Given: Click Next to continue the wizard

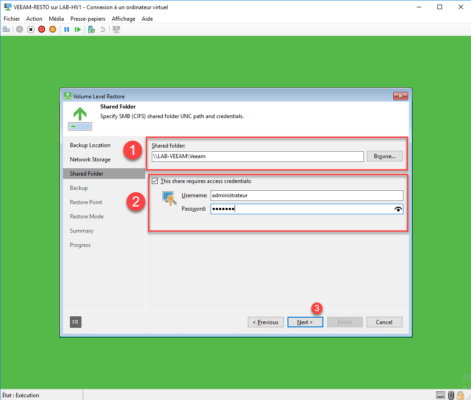Looking at the screenshot, I should pos(305,322).
